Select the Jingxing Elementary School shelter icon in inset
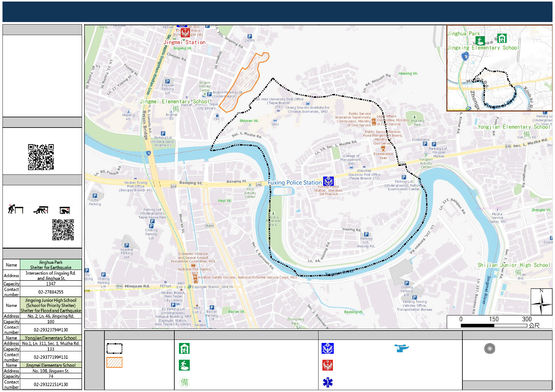 [502, 38]
